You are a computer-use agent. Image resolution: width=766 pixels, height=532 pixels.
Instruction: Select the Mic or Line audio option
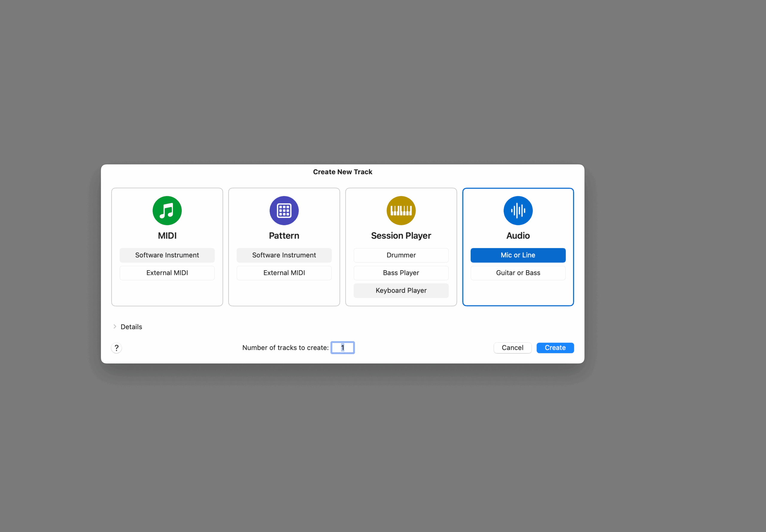coord(518,255)
